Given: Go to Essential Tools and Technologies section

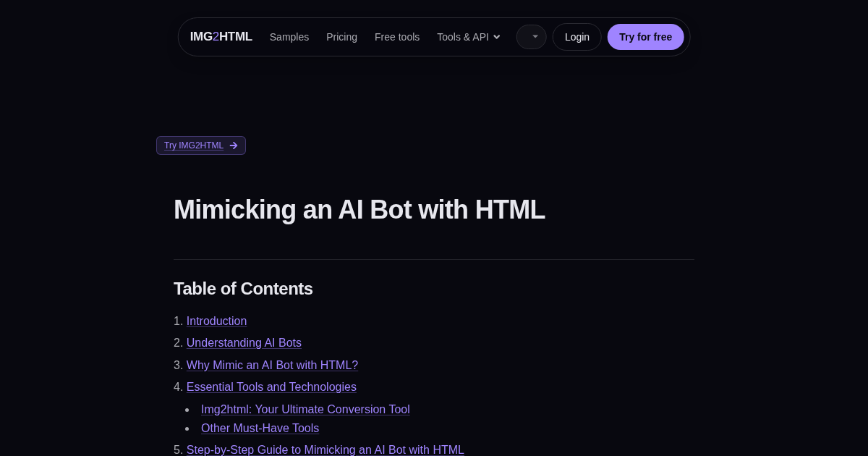Looking at the screenshot, I should [271, 387].
